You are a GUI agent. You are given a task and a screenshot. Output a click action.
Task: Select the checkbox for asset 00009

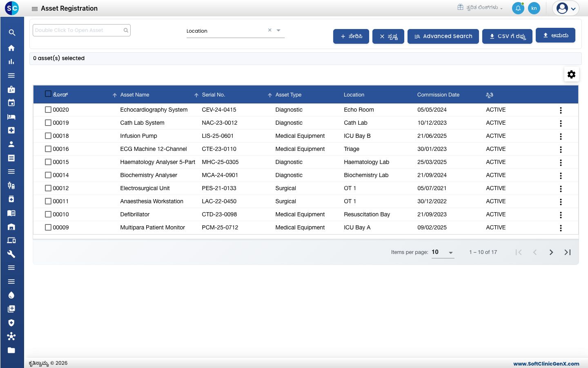coord(48,227)
